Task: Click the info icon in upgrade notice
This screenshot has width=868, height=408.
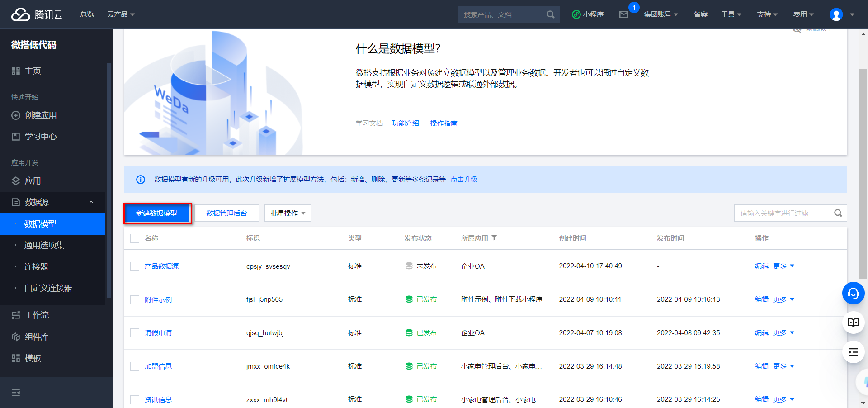Action: pos(141,180)
